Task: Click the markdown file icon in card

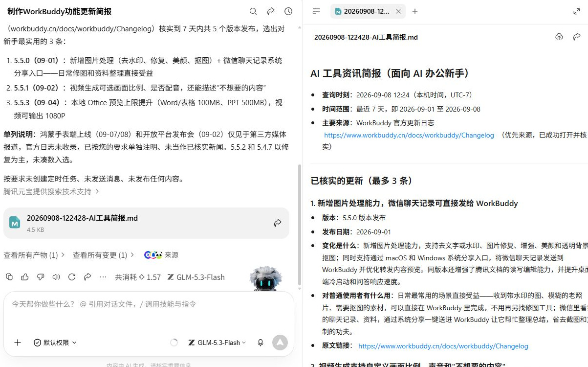Action: pyautogui.click(x=15, y=223)
